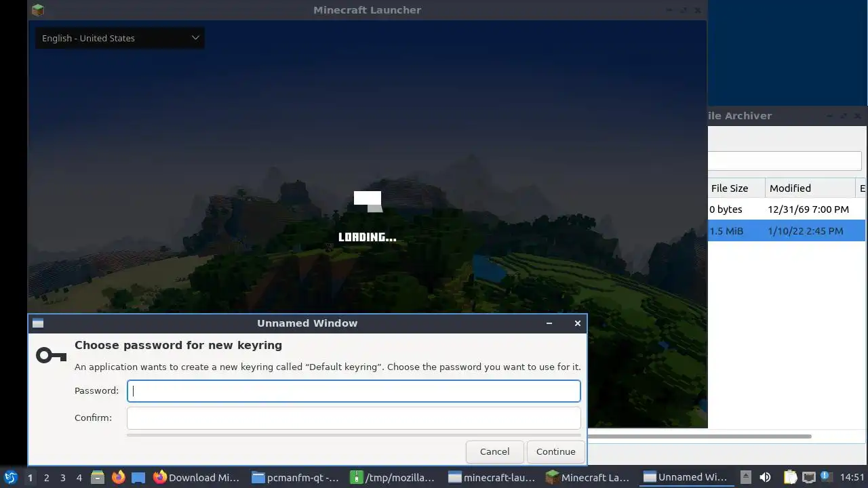Open the network connection tray icon

(x=808, y=477)
